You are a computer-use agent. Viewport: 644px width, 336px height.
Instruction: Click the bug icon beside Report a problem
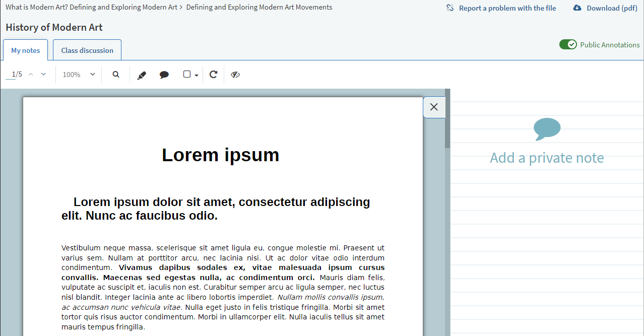coord(450,8)
